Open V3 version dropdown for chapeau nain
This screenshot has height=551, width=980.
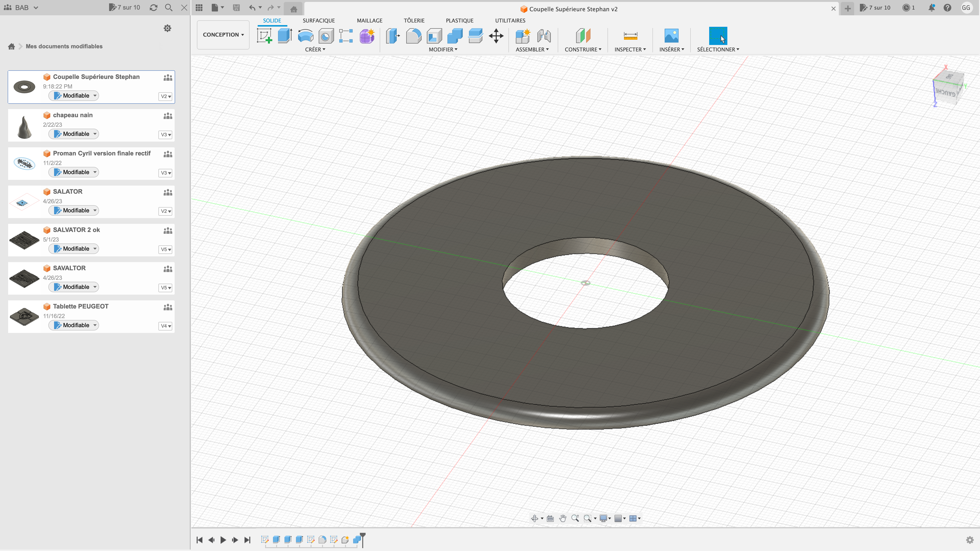[x=166, y=135]
